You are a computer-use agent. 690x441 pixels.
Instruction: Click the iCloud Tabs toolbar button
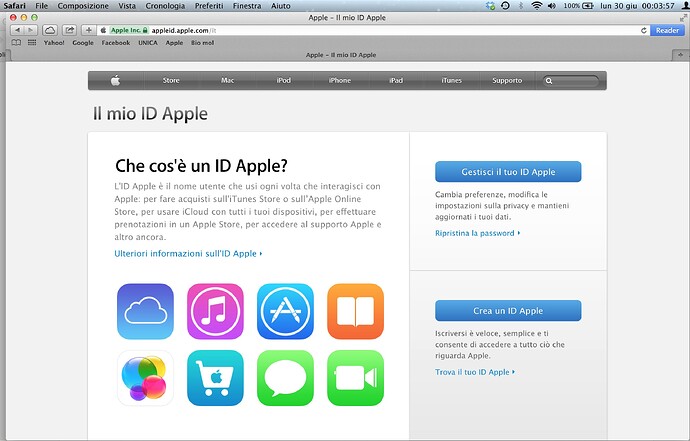(x=49, y=31)
